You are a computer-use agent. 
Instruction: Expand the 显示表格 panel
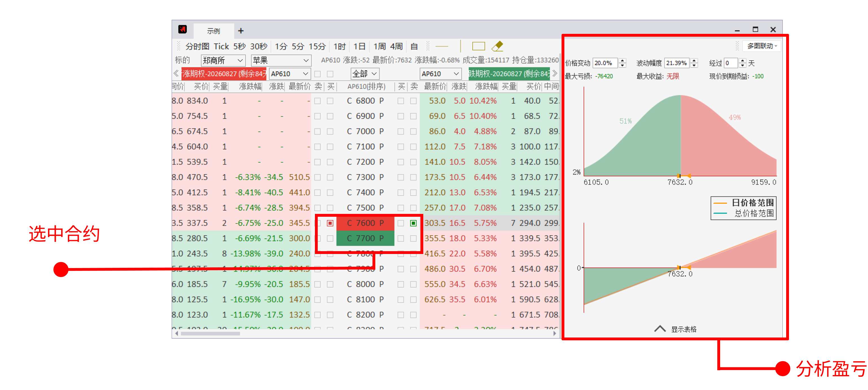click(x=676, y=329)
